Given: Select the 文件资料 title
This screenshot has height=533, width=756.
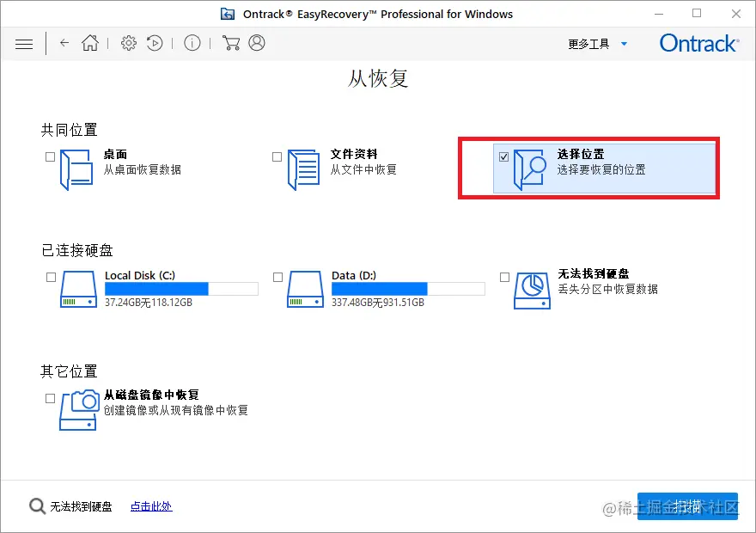Looking at the screenshot, I should (354, 155).
